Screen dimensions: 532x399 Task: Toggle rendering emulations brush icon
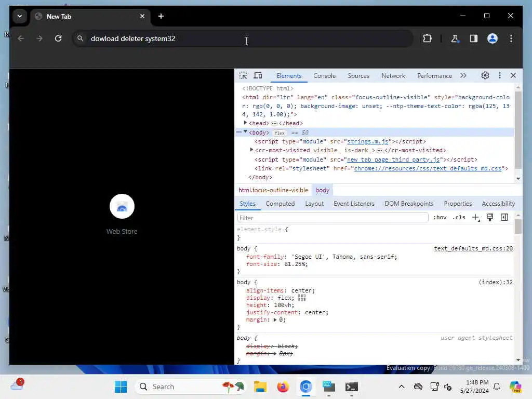[489, 218]
